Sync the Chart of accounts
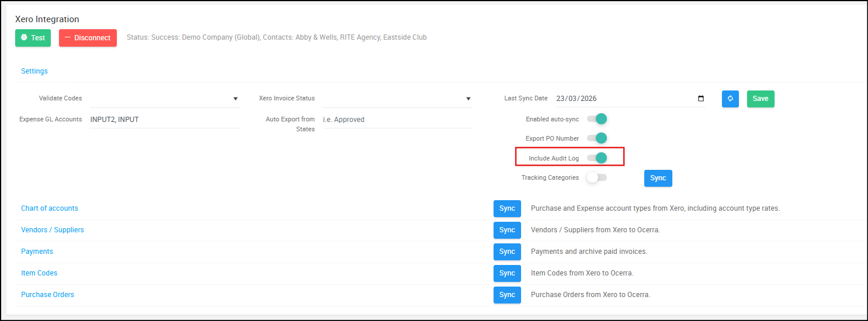Screen dimensions: 868x321 (507, 208)
